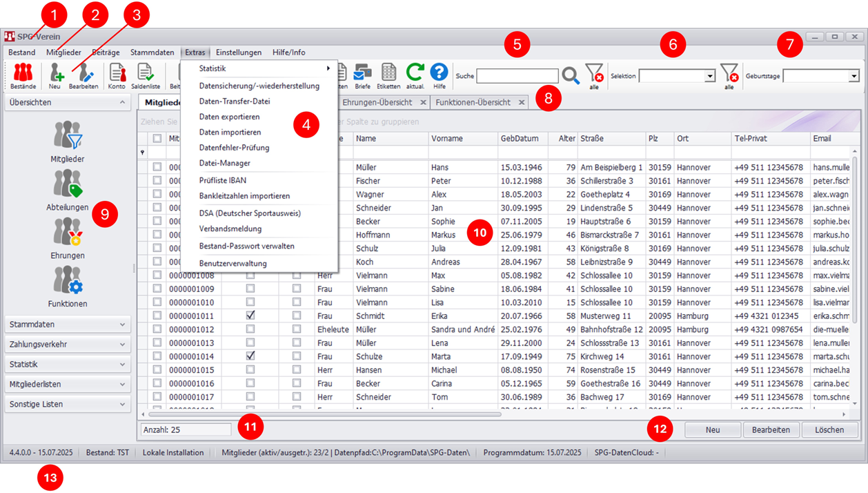
Task: Open the Selektion dropdown
Action: [x=710, y=76]
